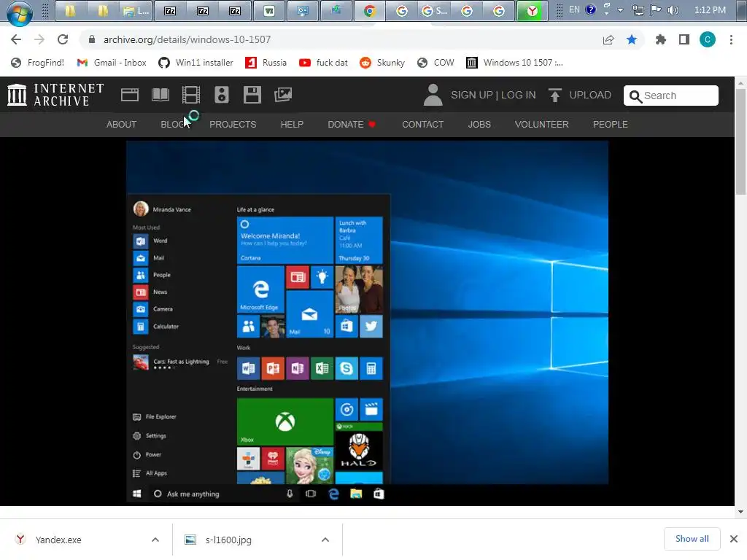Expand Yandex.exe download options chevron

pyautogui.click(x=155, y=540)
